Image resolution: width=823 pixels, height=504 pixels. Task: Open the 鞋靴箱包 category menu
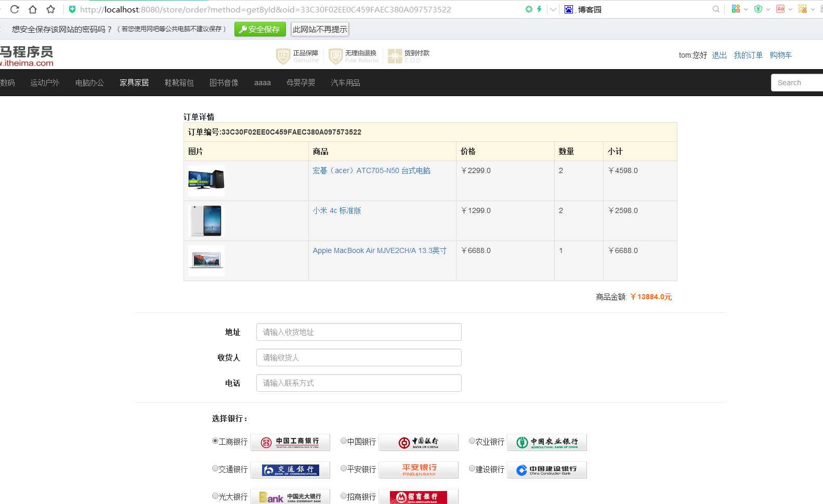179,83
